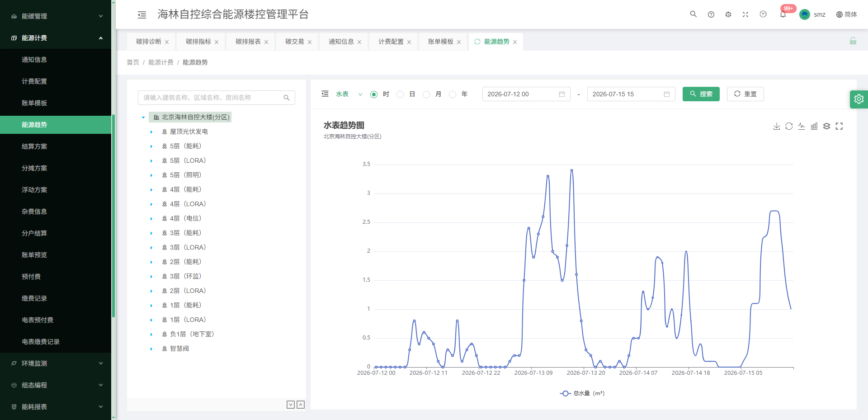The image size is (868, 420).
Task: Select the 月 monthly radio button
Action: tap(426, 94)
